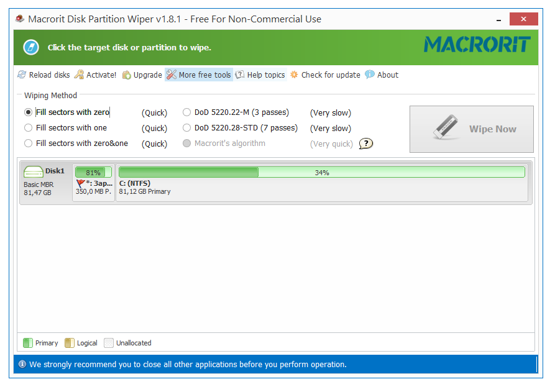This screenshot has height=392, width=555.
Task: Open Help topics entry
Action: pyautogui.click(x=260, y=75)
